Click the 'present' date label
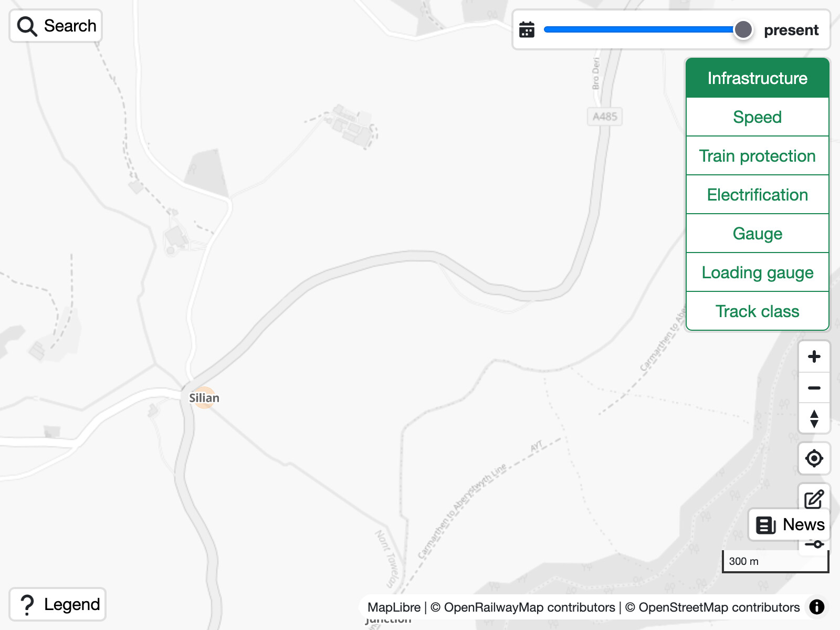The height and width of the screenshot is (630, 840). click(791, 30)
